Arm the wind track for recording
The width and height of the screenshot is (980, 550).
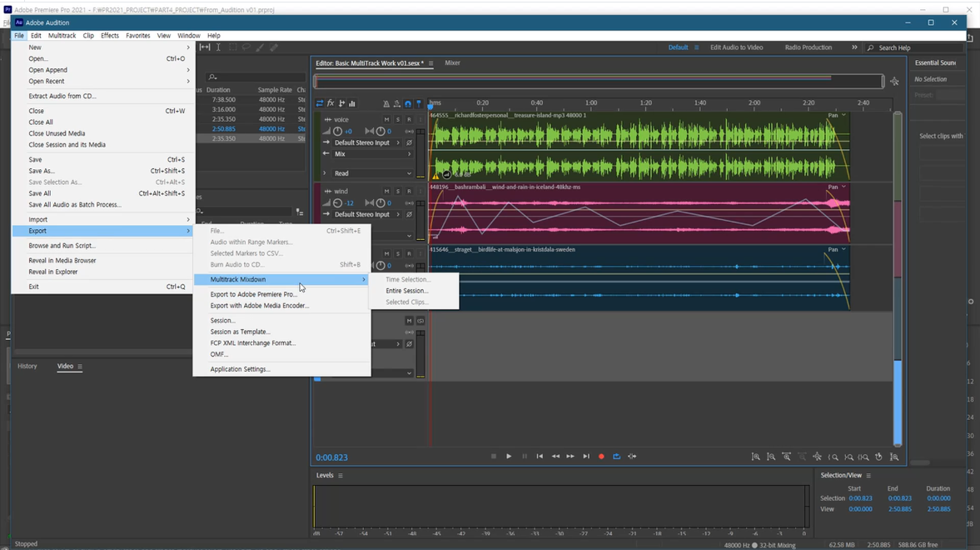409,192
